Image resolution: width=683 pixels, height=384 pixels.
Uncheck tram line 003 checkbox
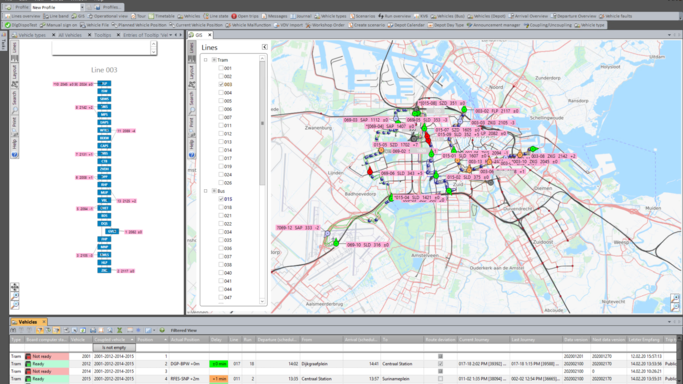pos(221,84)
